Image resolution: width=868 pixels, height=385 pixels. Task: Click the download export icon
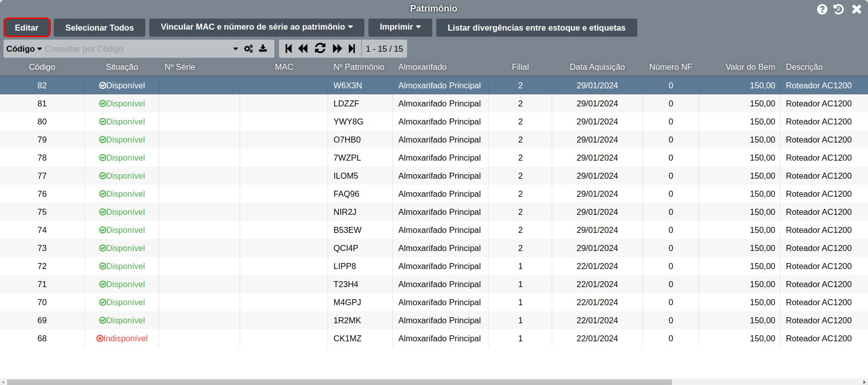(263, 49)
